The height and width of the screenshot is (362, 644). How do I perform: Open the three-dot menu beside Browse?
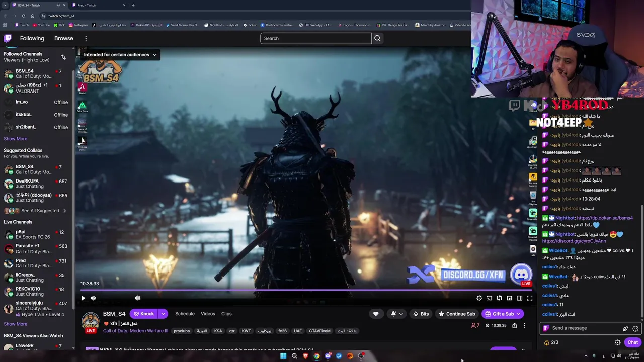(x=86, y=38)
